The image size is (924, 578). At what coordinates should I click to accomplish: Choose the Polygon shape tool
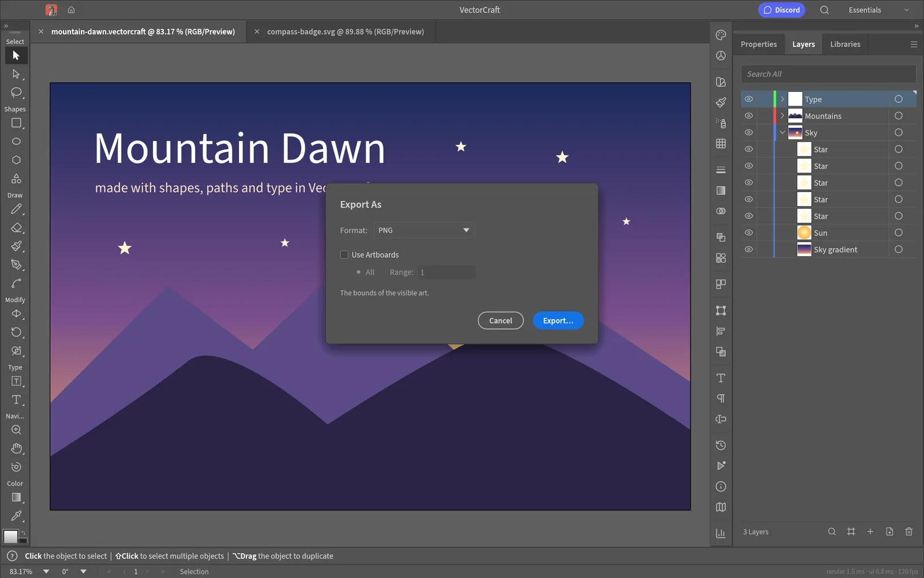tap(16, 160)
